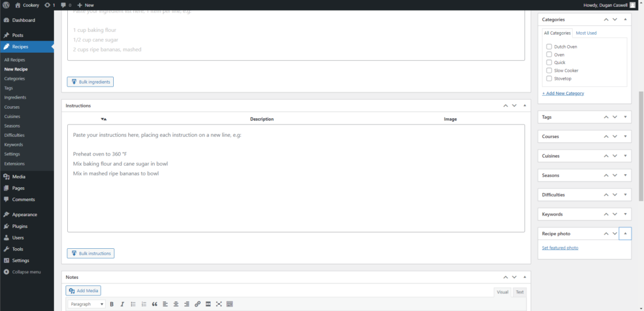Switch Notes editor to Text tab

[519, 292]
